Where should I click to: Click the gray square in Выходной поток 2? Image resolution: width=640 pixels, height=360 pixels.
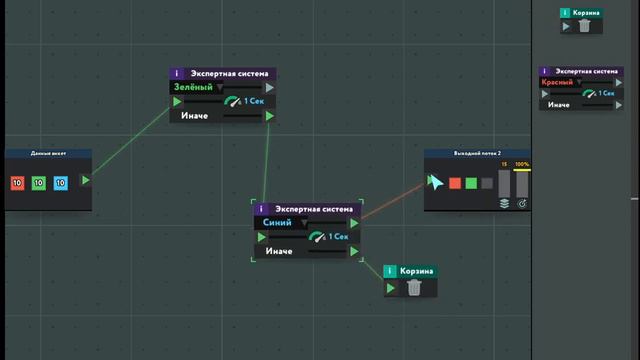click(x=487, y=183)
